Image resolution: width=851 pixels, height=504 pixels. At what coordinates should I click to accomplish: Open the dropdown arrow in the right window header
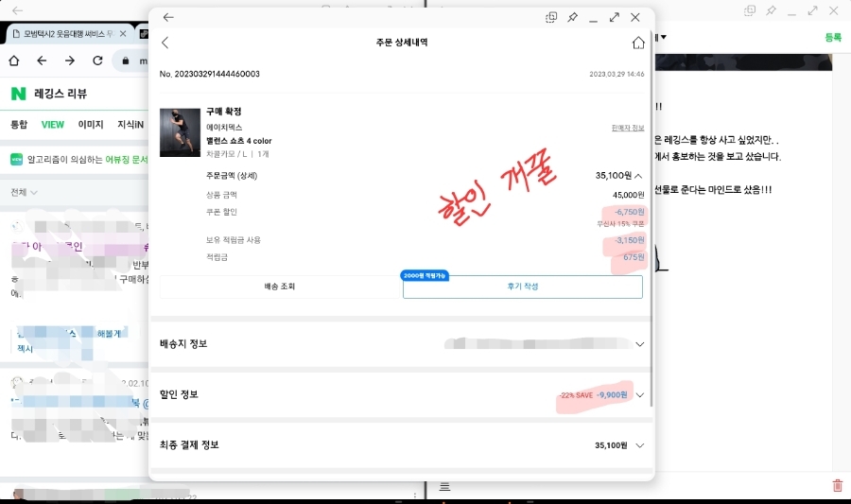(663, 38)
